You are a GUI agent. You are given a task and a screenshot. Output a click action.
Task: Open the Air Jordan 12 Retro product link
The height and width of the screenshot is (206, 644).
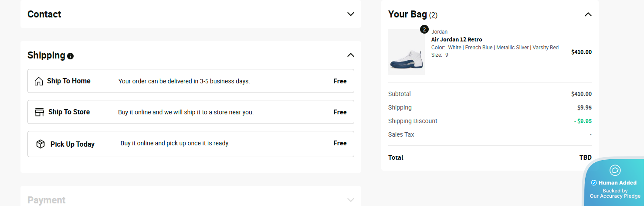(456, 40)
